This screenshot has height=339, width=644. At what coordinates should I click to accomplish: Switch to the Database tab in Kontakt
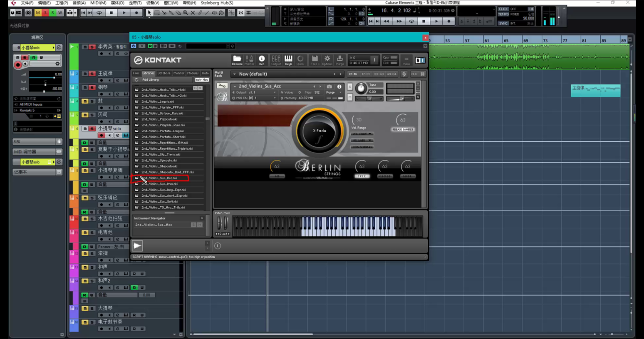click(164, 73)
